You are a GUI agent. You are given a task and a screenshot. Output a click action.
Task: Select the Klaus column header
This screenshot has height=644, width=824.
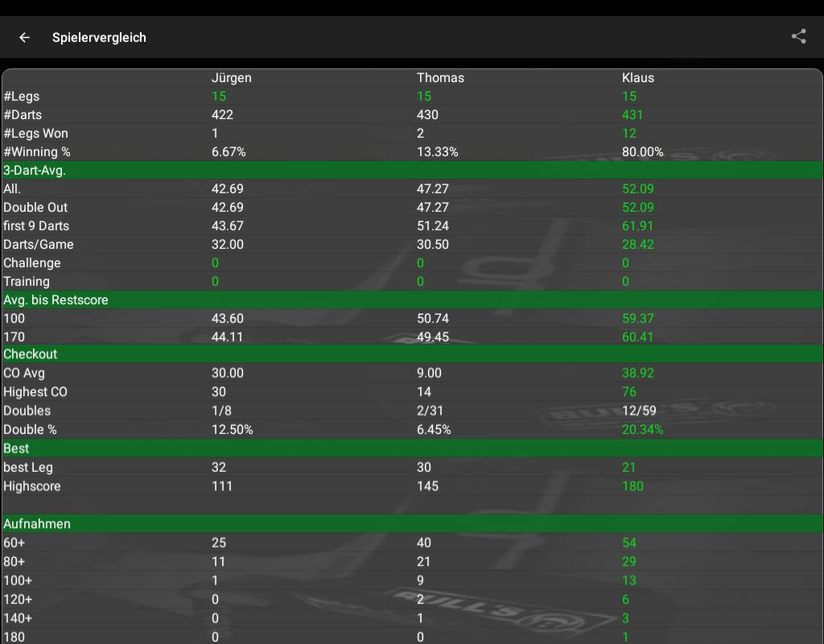click(638, 78)
